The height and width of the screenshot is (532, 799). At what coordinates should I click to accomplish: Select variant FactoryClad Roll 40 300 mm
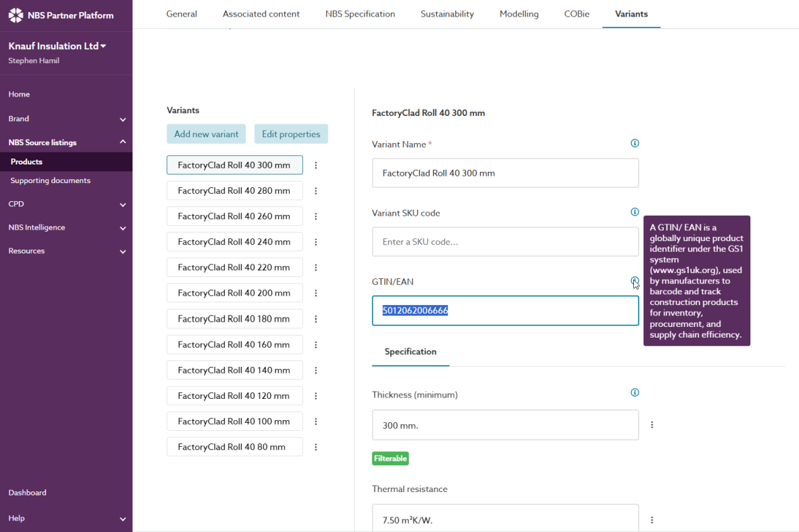[234, 165]
